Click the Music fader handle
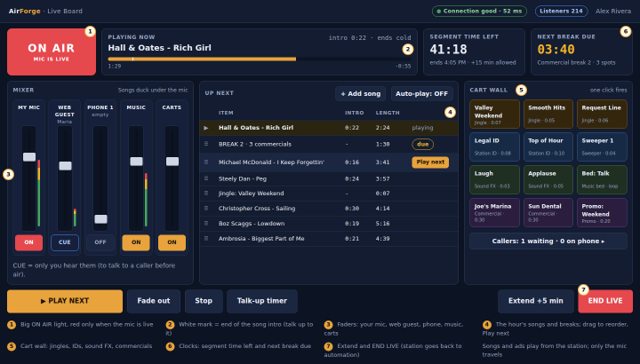640x364 pixels. (x=136, y=161)
